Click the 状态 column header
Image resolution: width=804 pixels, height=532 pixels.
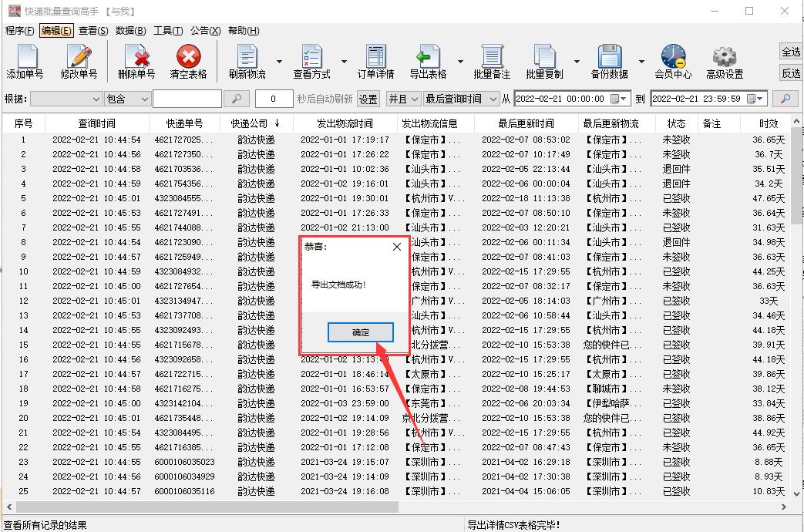[676, 123]
